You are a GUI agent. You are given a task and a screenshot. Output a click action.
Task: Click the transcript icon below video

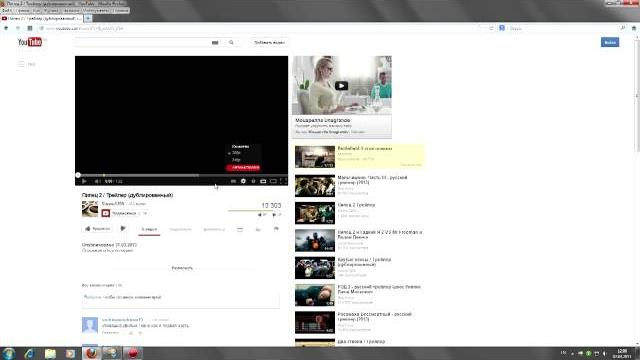coord(240,229)
